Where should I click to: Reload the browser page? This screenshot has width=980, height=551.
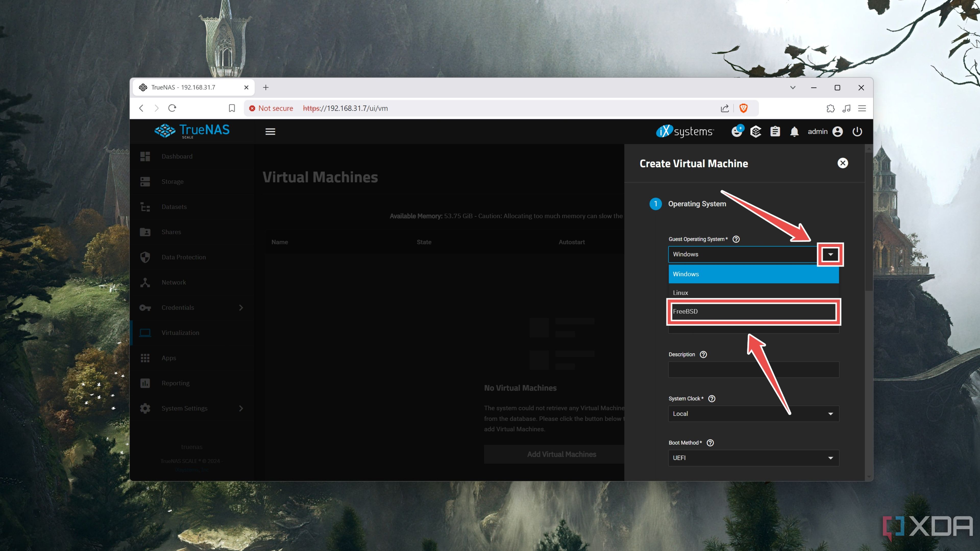pyautogui.click(x=172, y=108)
